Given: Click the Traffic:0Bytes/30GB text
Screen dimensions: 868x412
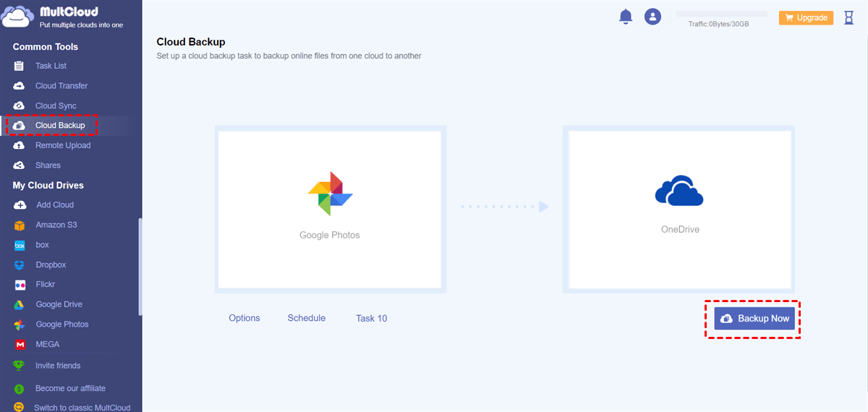Looking at the screenshot, I should click(718, 24).
